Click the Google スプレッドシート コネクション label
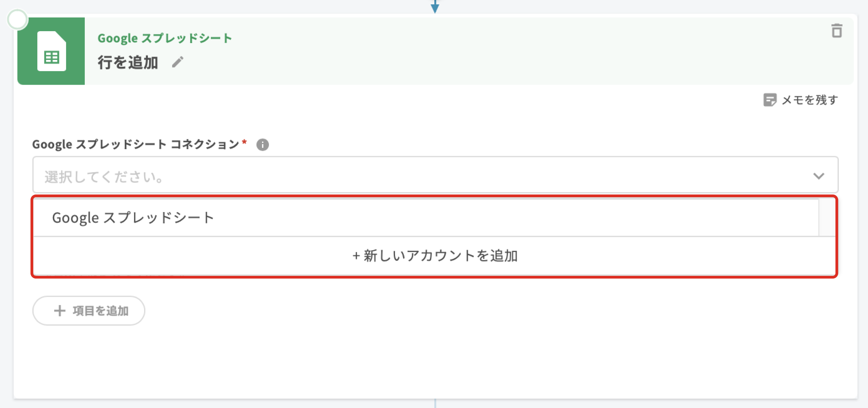Viewport: 868px width, 408px height. (x=136, y=144)
